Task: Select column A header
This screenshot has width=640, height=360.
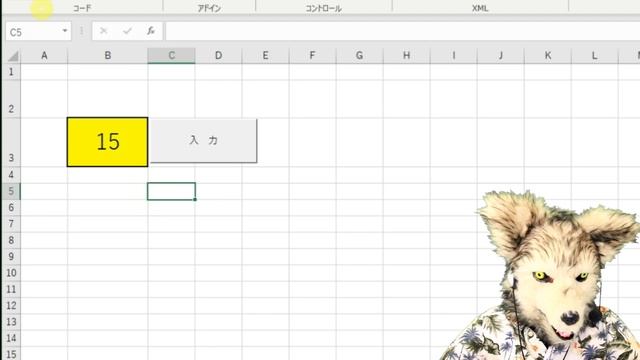Action: click(44, 56)
